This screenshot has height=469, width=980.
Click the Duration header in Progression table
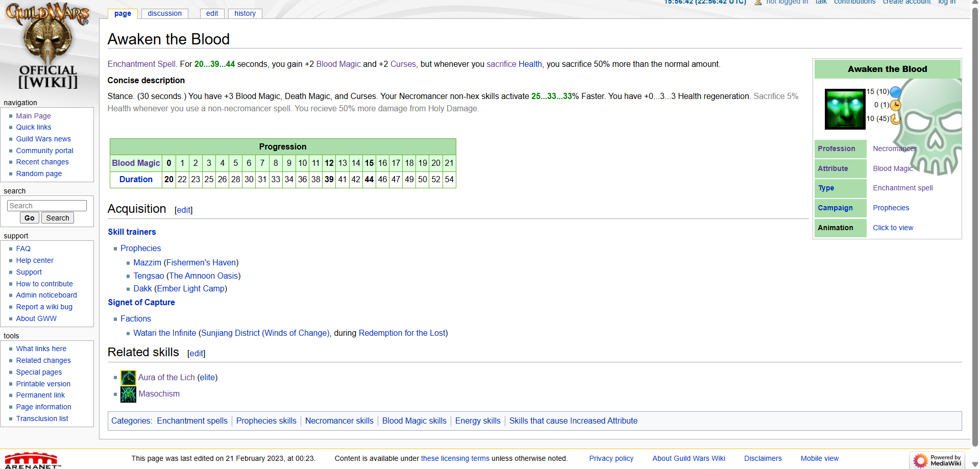136,179
